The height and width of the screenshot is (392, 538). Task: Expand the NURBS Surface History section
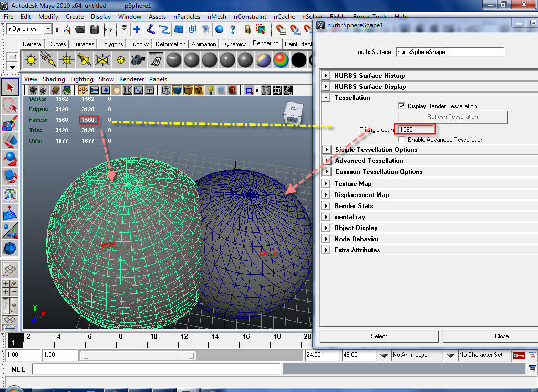(326, 76)
